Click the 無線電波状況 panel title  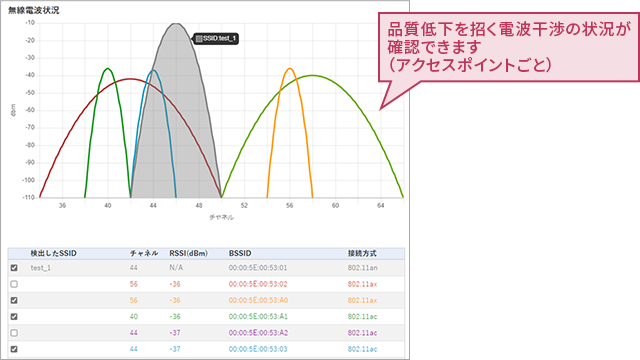[33, 10]
